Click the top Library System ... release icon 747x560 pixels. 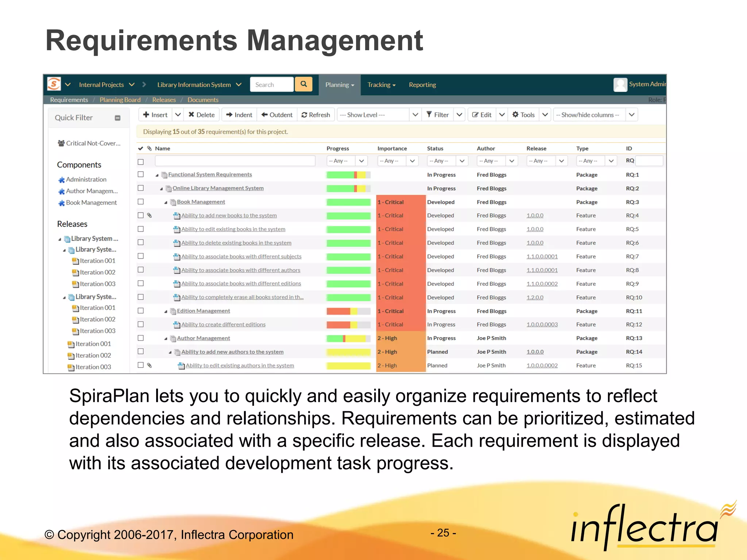pos(67,239)
